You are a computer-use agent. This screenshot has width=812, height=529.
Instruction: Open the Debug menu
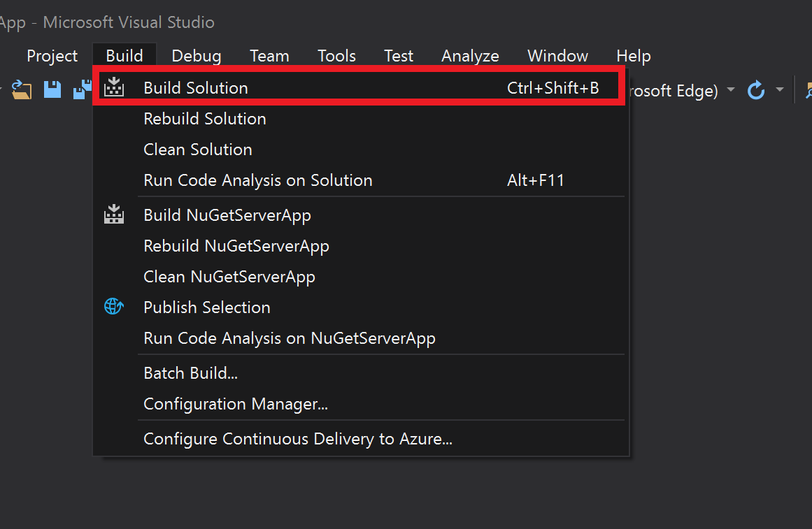pyautogui.click(x=197, y=55)
